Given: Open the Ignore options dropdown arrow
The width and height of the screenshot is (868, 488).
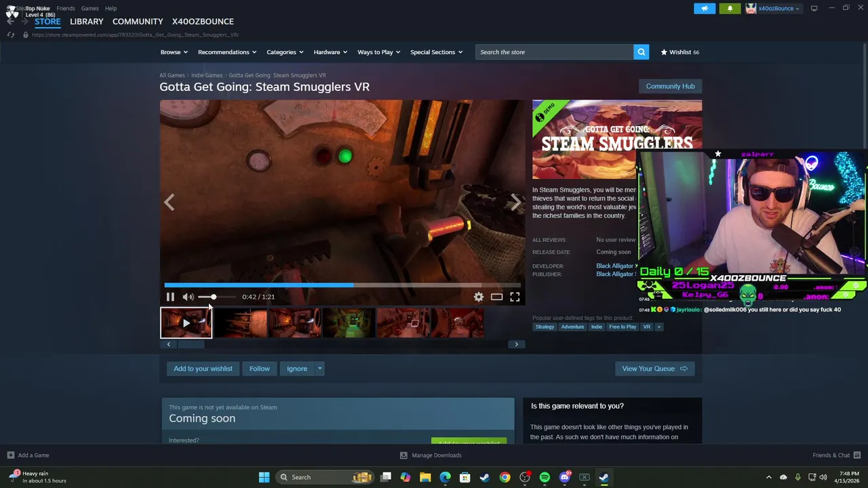Looking at the screenshot, I should 320,369.
